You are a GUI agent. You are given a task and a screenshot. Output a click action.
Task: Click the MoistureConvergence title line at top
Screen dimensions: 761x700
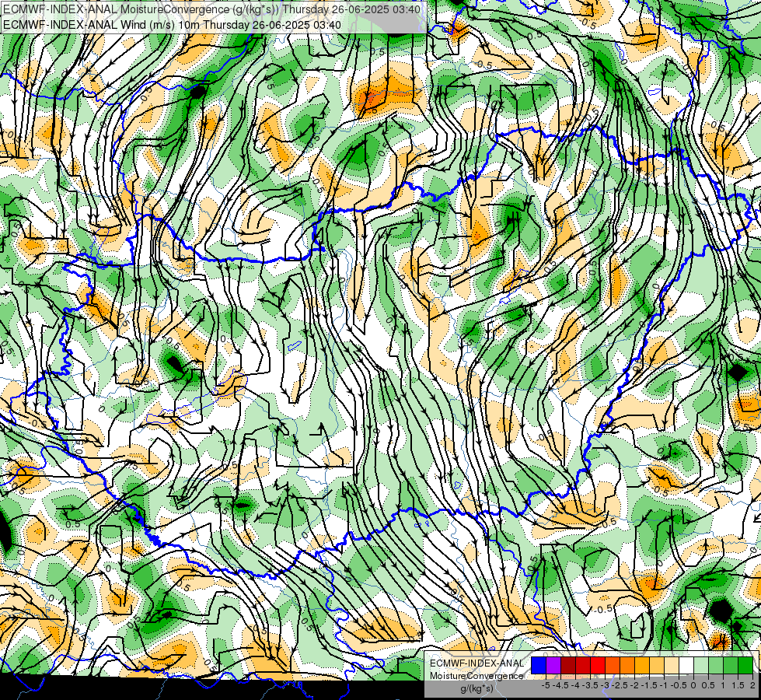tap(212, 9)
